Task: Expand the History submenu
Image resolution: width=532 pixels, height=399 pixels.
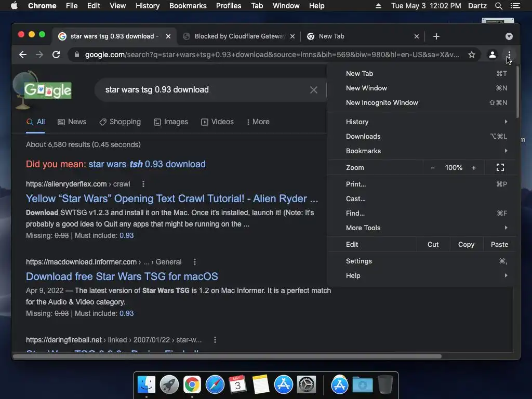Action: click(x=422, y=122)
